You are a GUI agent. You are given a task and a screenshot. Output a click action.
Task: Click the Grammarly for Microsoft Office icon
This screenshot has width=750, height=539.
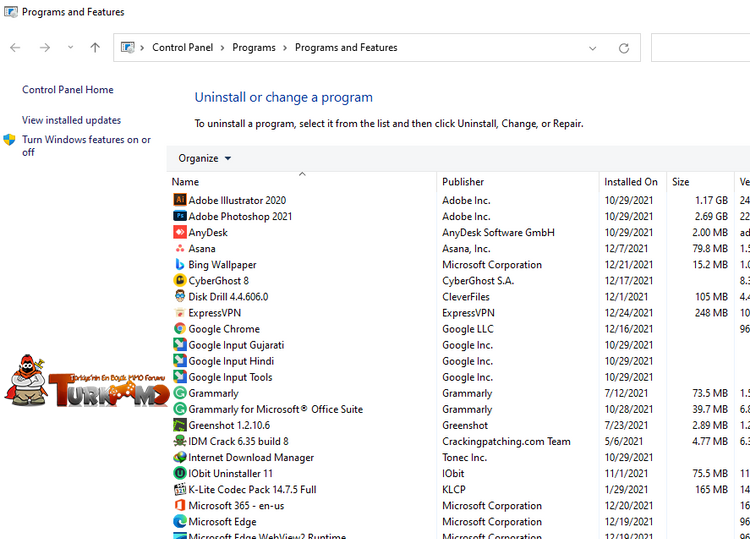pos(180,409)
